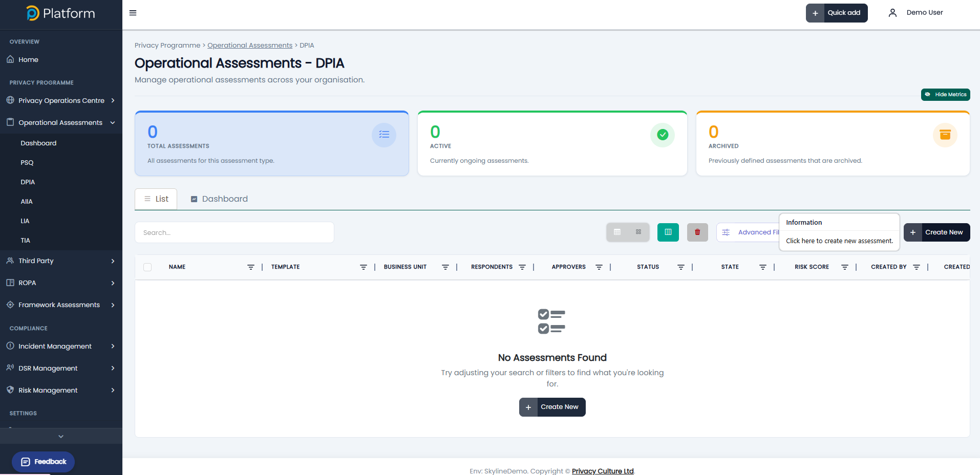This screenshot has height=475, width=980.
Task: Tick the select-all checkbox in table header
Action: 147,267
